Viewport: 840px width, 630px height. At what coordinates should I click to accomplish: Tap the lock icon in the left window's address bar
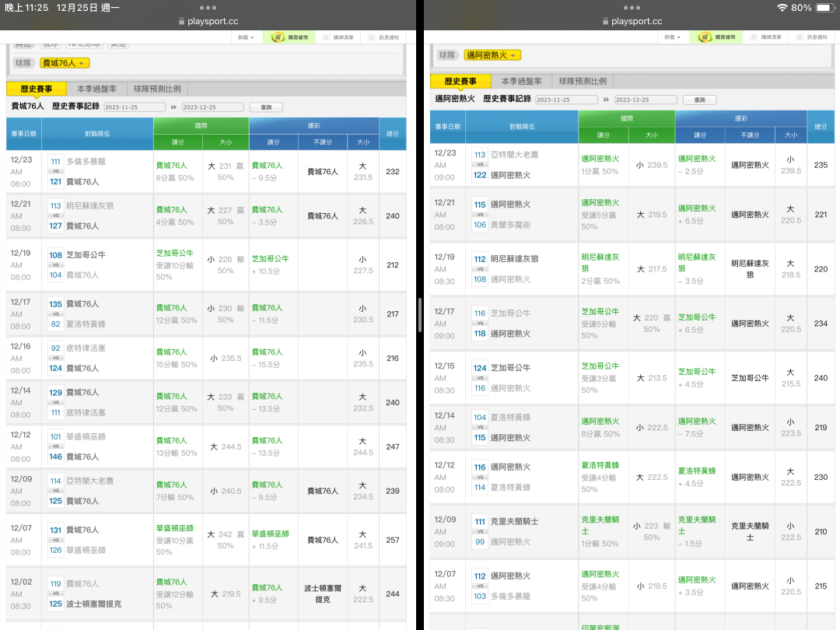click(x=181, y=22)
